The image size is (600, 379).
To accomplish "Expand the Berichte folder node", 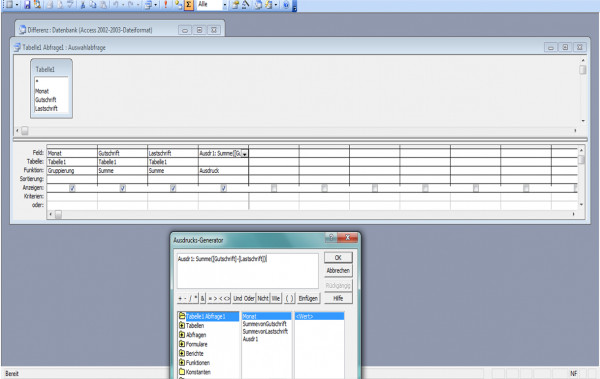I will 182,353.
